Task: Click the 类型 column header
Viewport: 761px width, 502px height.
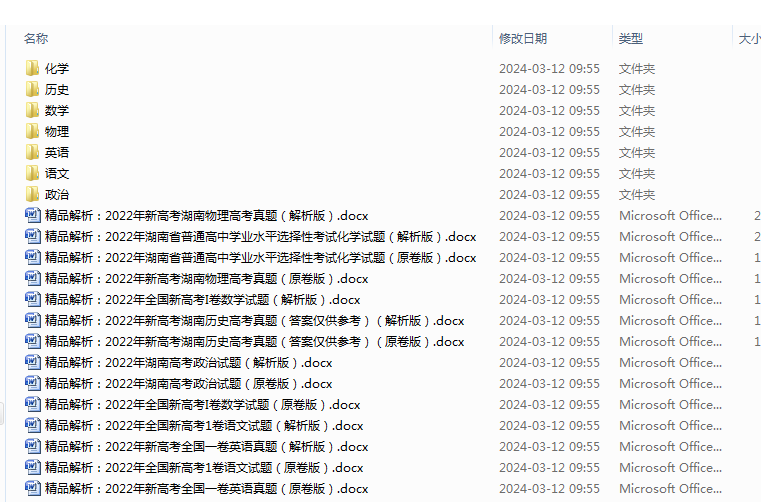Action: pyautogui.click(x=630, y=38)
